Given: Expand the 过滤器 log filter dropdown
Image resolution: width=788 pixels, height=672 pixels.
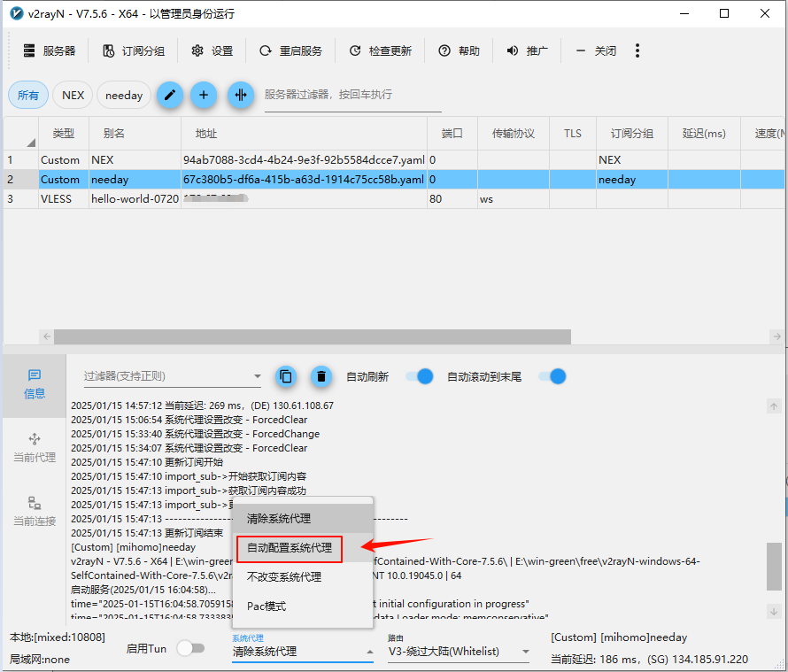Looking at the screenshot, I should tap(257, 377).
